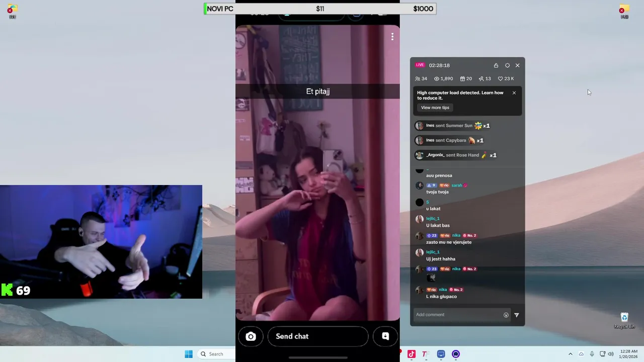Select _Argonix_ sent Rose Hand notification
Image resolution: width=644 pixels, height=362 pixels.
point(456,155)
